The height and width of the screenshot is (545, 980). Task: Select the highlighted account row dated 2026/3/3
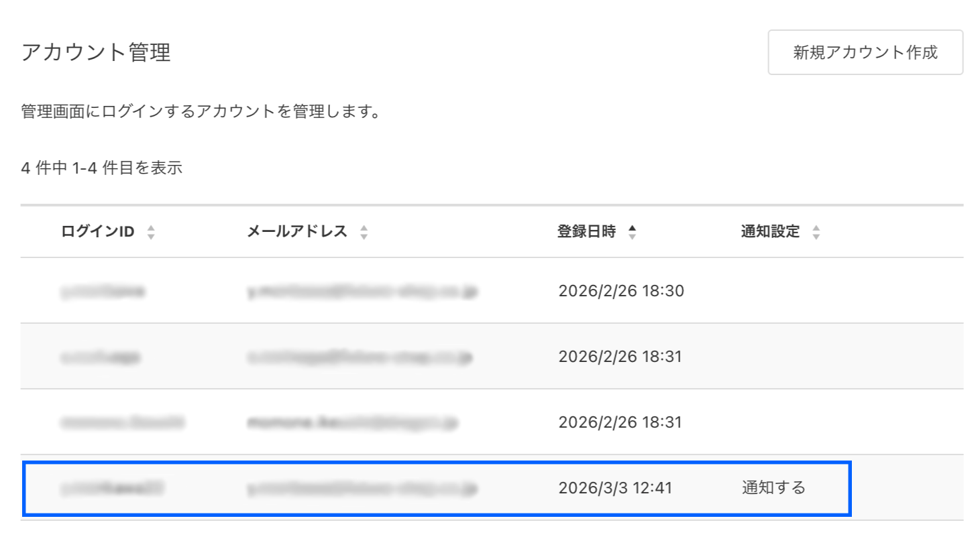point(436,488)
